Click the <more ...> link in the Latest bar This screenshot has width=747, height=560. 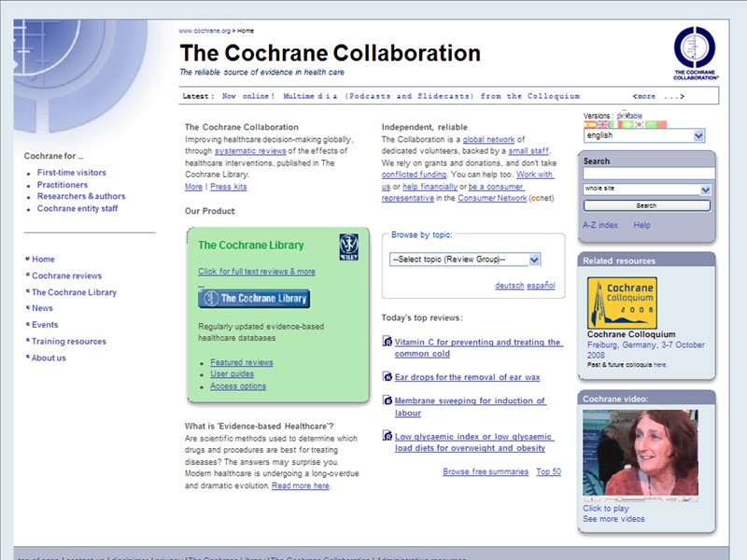tap(658, 96)
